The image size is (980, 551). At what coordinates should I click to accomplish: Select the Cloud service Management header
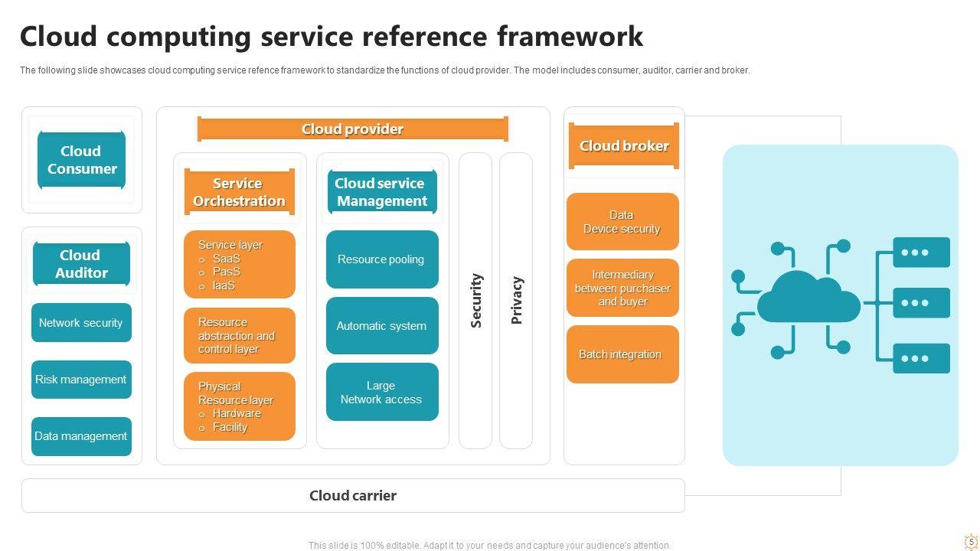382,192
